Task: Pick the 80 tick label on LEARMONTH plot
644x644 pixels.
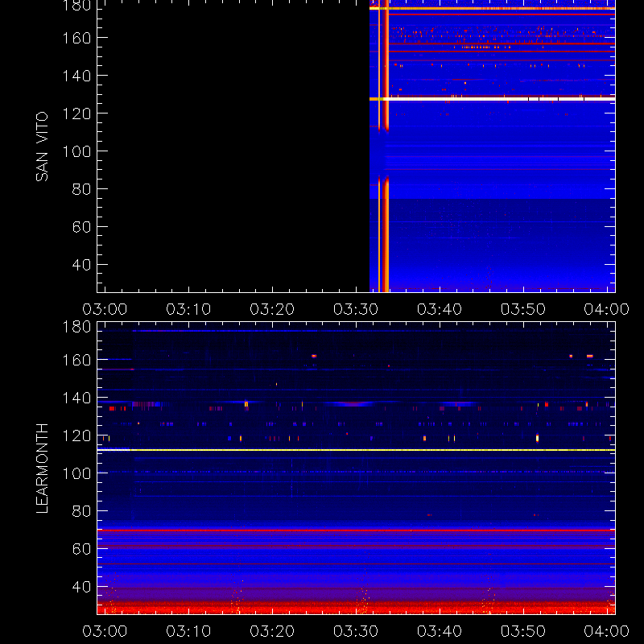Action: tap(81, 511)
